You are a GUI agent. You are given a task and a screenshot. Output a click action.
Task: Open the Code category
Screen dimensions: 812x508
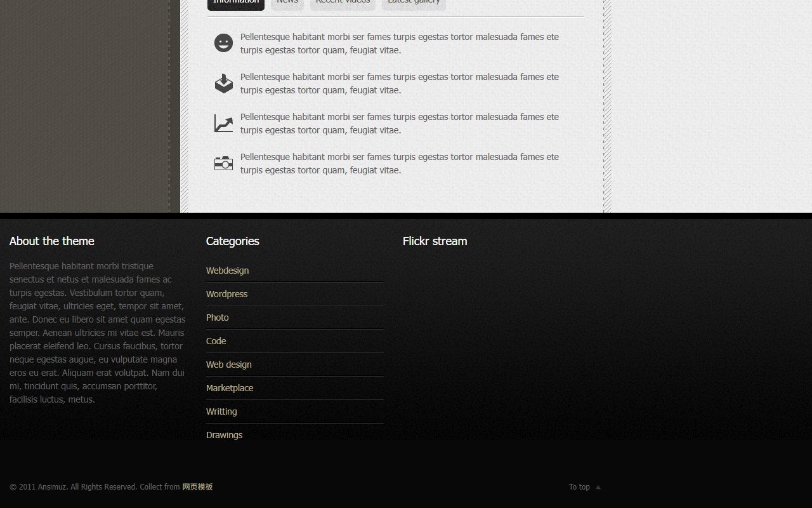point(216,341)
